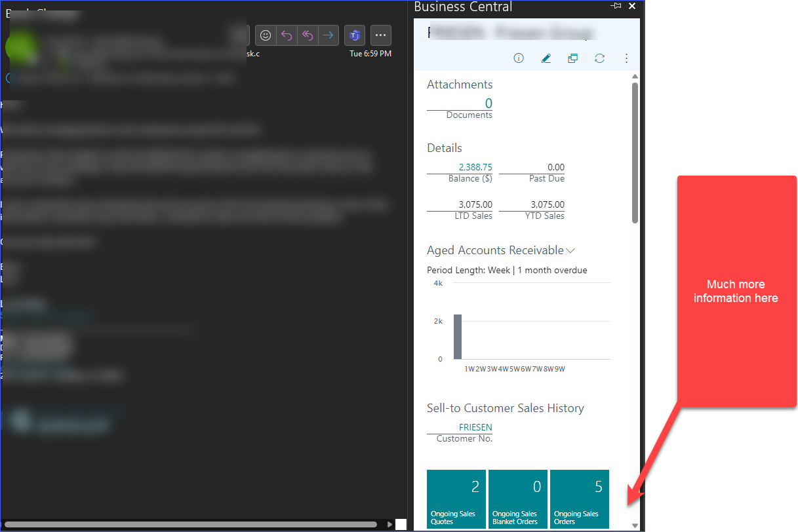Show info in Business Central toolbar
This screenshot has height=532, width=798.
(519, 58)
